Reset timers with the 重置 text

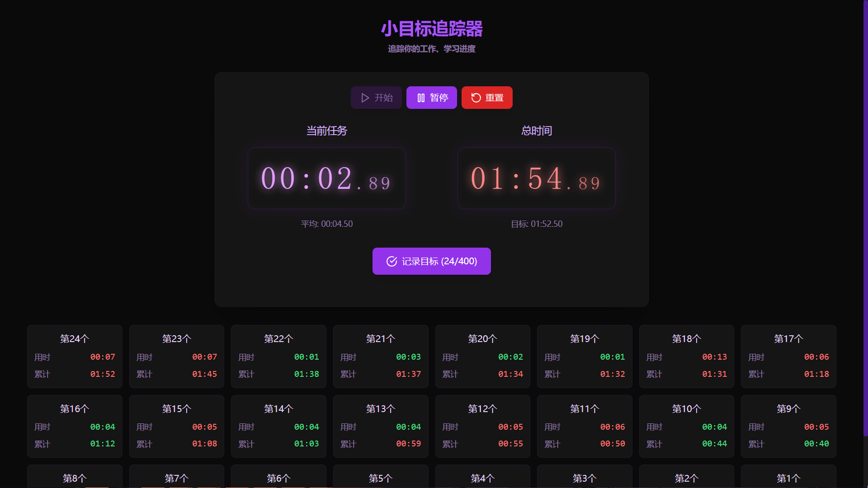(x=494, y=98)
